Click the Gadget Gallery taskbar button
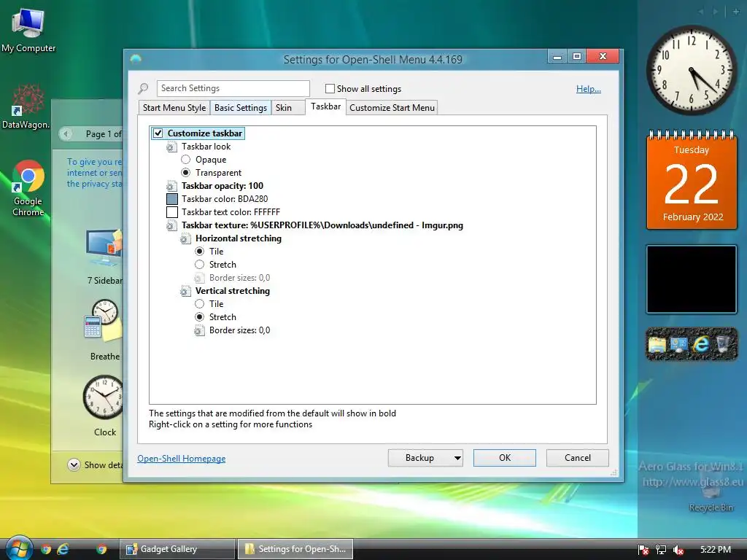Viewport: 747px width, 560px height. point(177,549)
